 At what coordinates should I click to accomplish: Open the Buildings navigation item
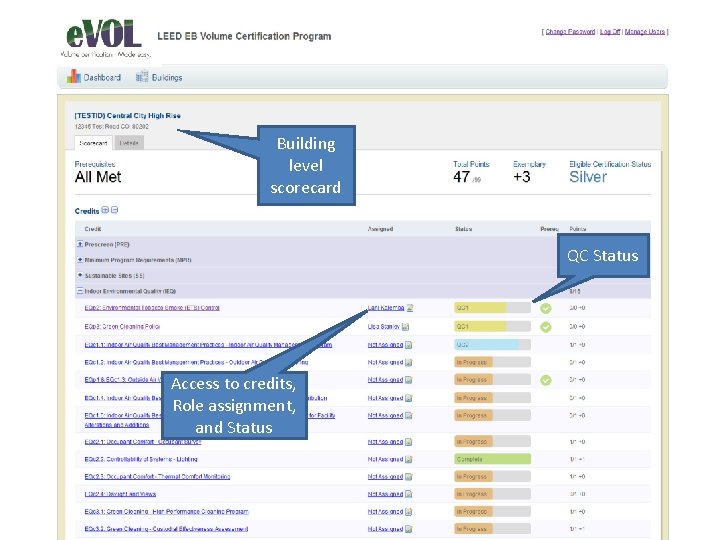point(159,77)
